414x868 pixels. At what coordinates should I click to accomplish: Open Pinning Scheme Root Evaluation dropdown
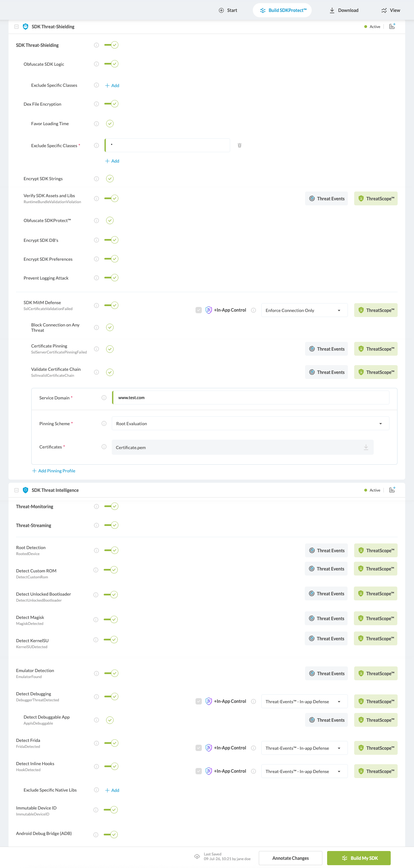click(x=250, y=424)
